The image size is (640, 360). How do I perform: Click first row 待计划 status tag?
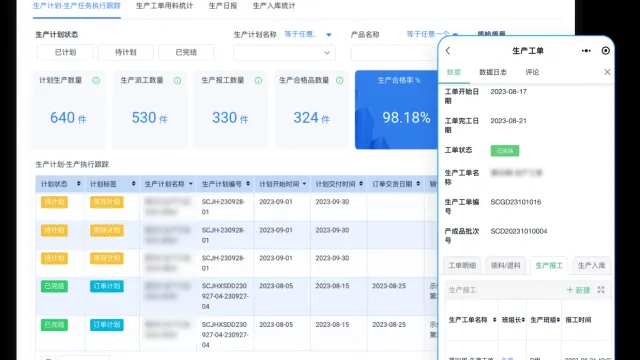(54, 202)
